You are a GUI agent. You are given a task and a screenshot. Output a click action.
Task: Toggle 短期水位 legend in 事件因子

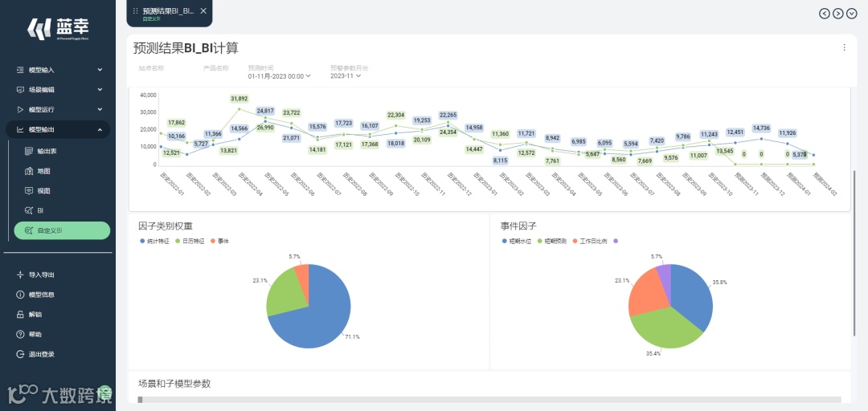516,241
